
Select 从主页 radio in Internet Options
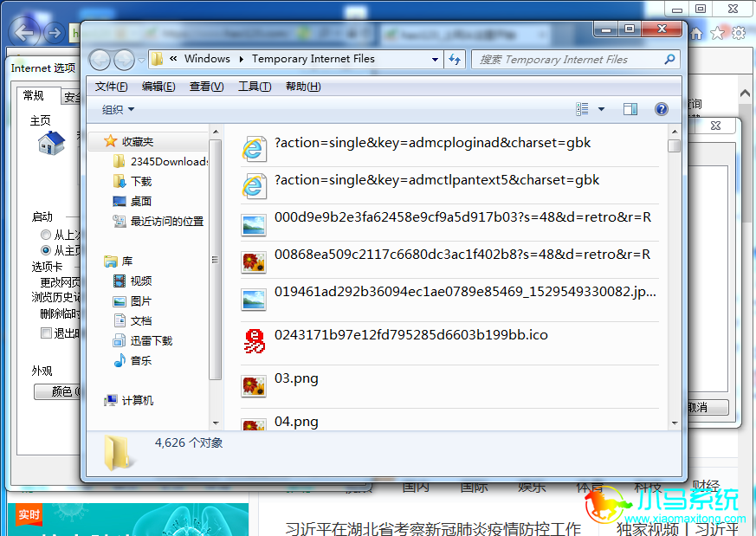tap(46, 250)
